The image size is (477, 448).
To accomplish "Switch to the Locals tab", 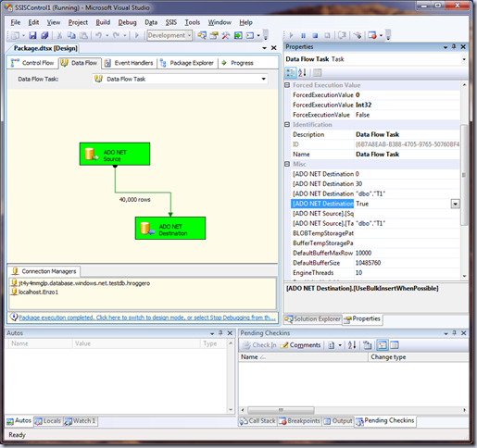I will coord(47,421).
